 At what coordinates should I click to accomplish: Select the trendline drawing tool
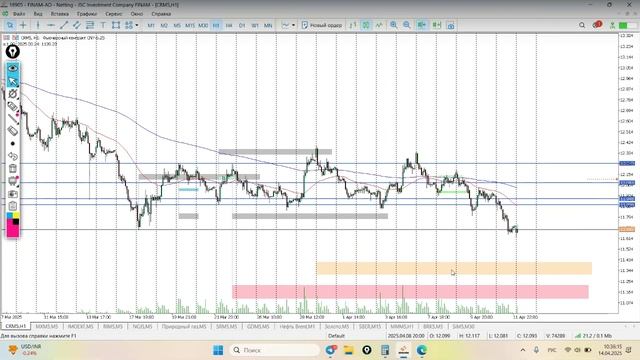(64, 25)
